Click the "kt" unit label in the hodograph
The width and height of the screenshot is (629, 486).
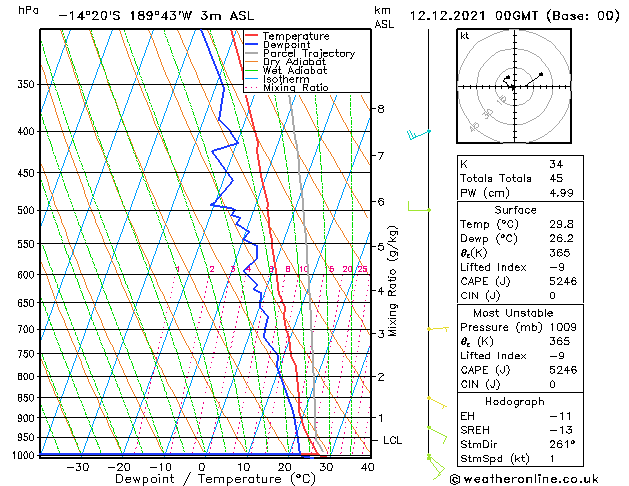[465, 36]
